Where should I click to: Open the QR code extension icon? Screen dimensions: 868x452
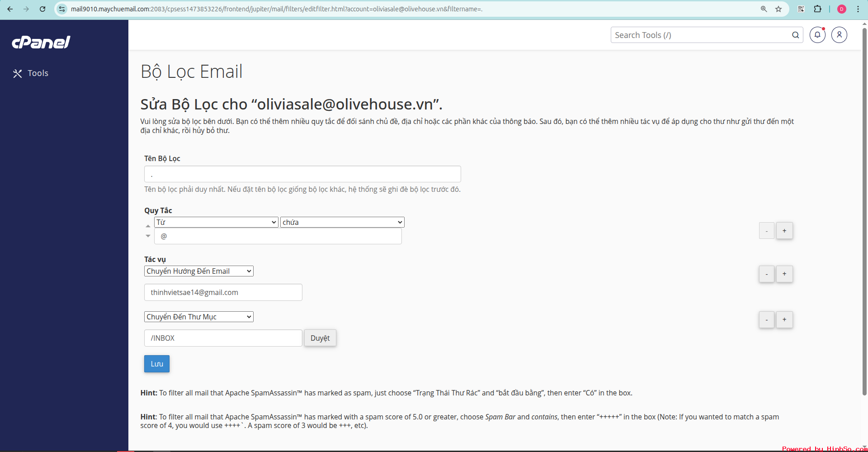[x=801, y=9]
